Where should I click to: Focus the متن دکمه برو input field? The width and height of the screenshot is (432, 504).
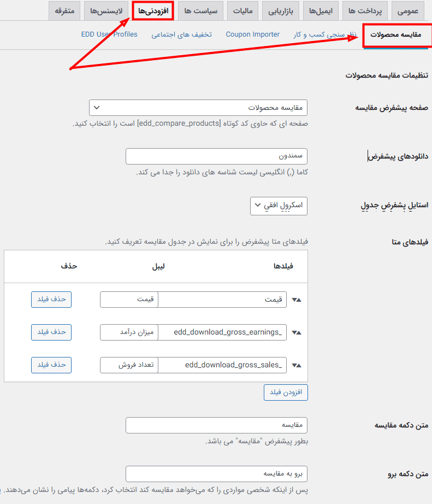[216, 474]
